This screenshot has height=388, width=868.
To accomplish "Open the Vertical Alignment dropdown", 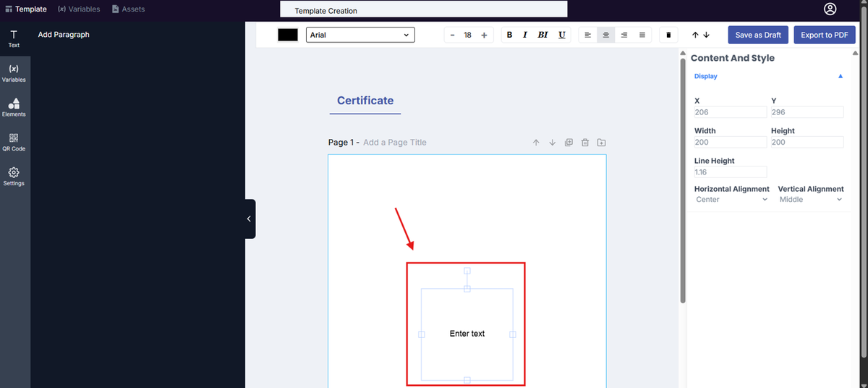I will 811,199.
